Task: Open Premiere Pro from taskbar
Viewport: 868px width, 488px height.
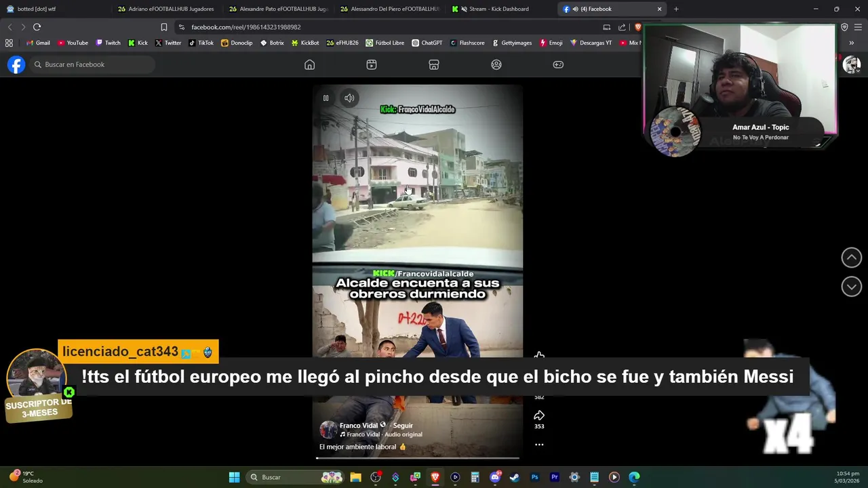Action: [555, 477]
